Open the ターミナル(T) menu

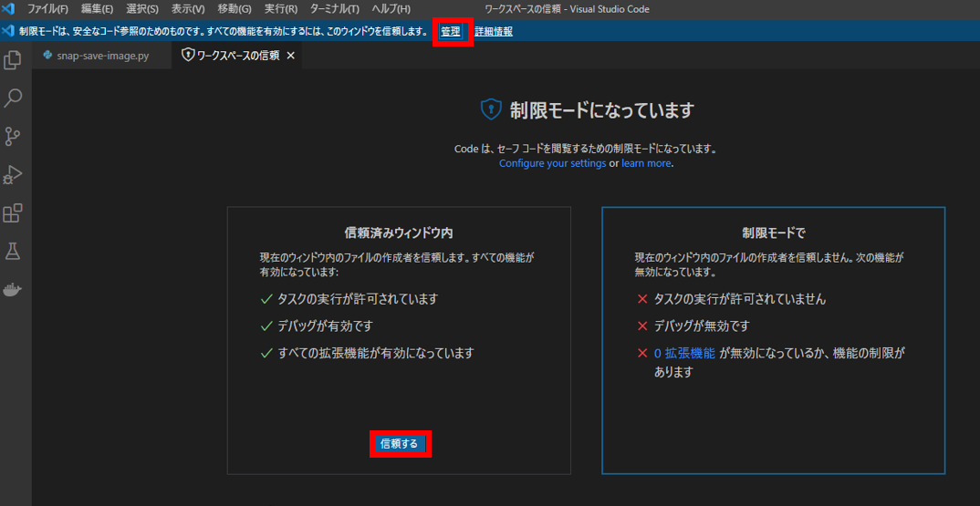click(x=334, y=9)
